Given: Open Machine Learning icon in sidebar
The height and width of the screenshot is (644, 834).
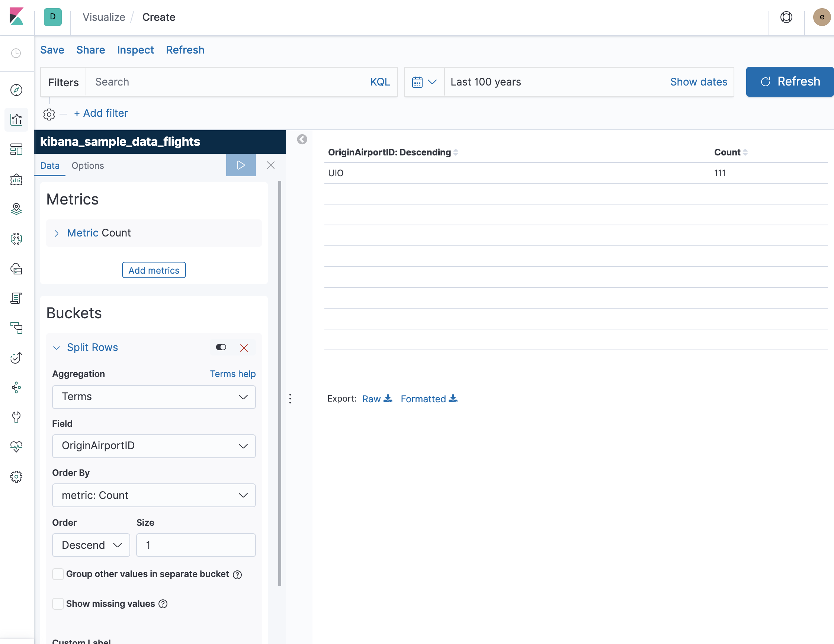Looking at the screenshot, I should [x=16, y=239].
